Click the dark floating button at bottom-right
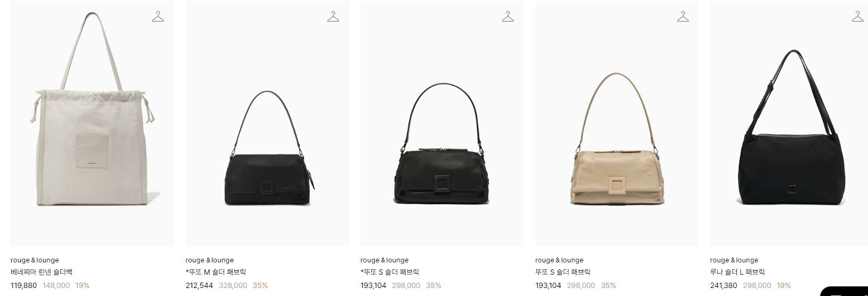868x296 pixels. pos(845,291)
